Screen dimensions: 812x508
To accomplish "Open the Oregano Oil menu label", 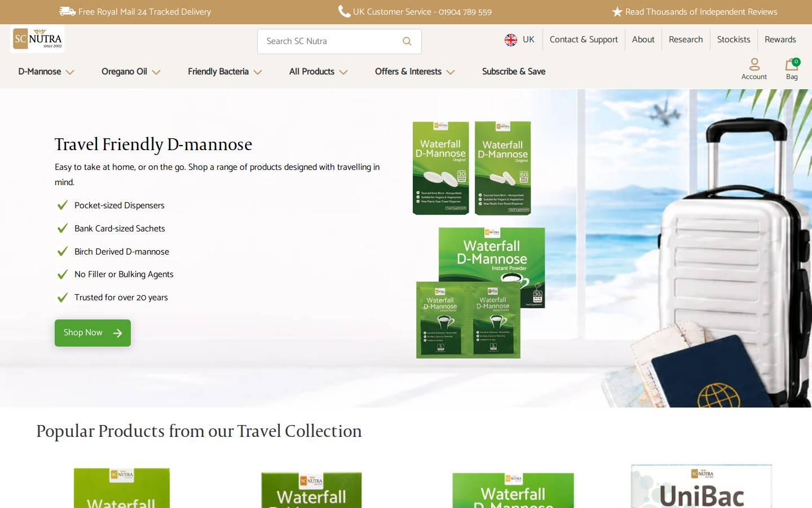I will [124, 72].
